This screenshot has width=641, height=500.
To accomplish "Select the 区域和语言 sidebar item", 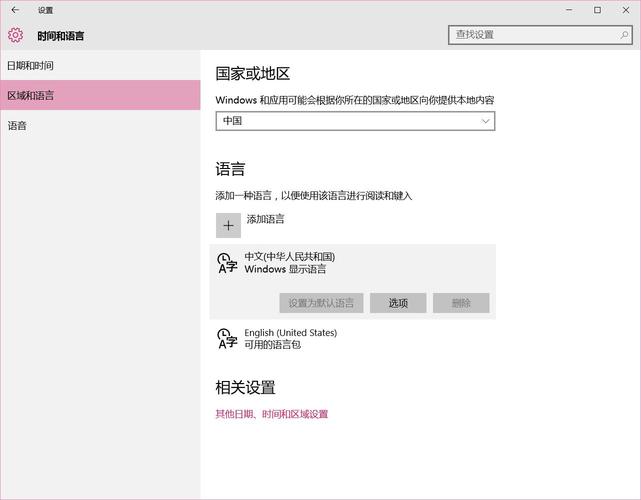I will [100, 95].
